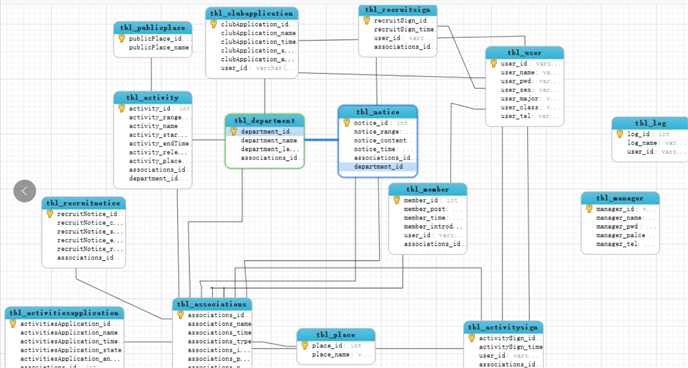Click the key icon next to clubApplication_id
The height and width of the screenshot is (368, 688).
[x=214, y=24]
